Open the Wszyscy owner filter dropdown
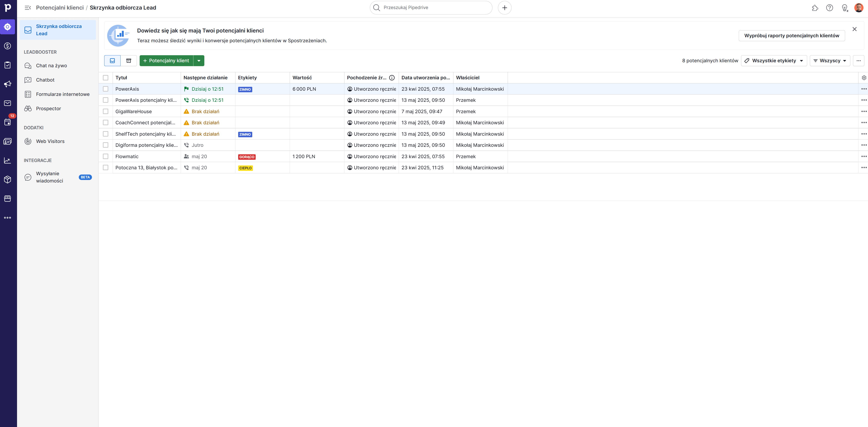The height and width of the screenshot is (427, 868). coord(830,61)
